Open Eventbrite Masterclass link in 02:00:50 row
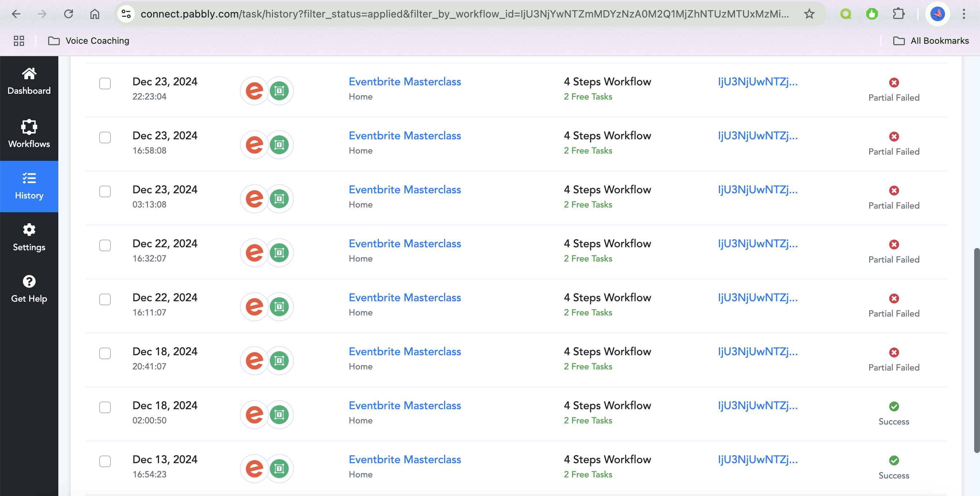The width and height of the screenshot is (980, 496). pos(405,406)
